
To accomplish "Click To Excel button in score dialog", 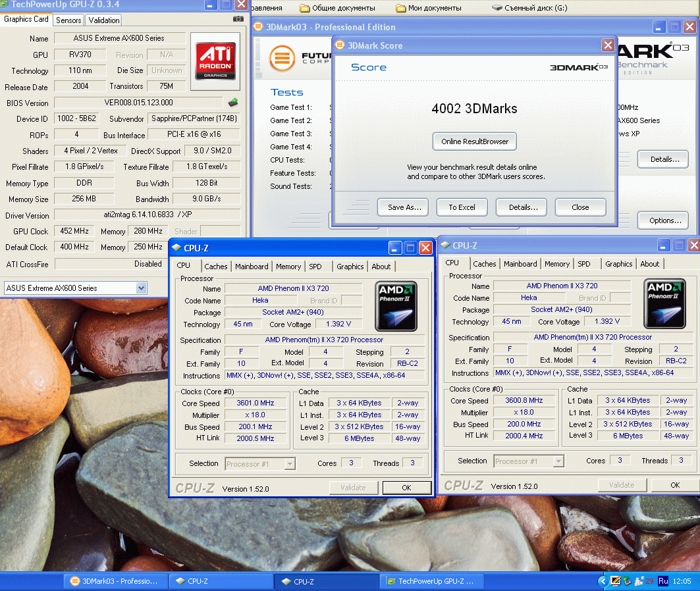I will coord(462,207).
